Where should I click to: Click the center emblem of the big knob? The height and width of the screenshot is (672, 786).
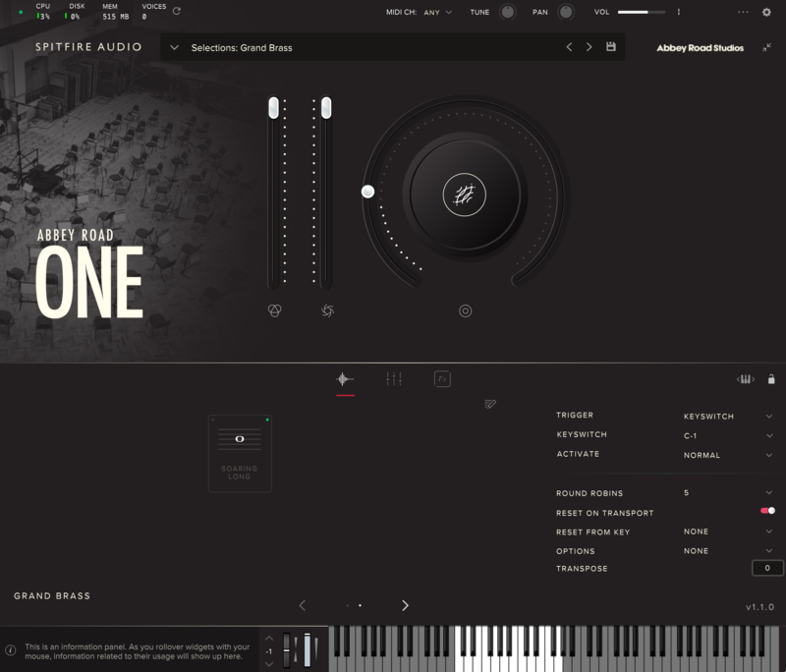(x=464, y=195)
